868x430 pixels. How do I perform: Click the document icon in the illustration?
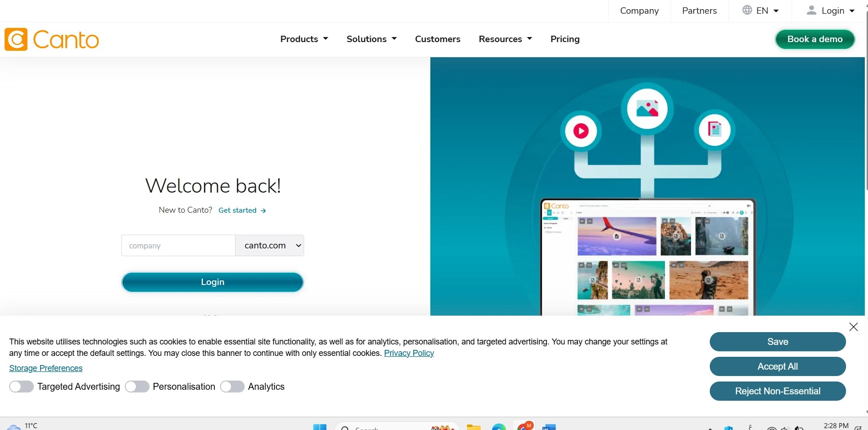click(714, 129)
